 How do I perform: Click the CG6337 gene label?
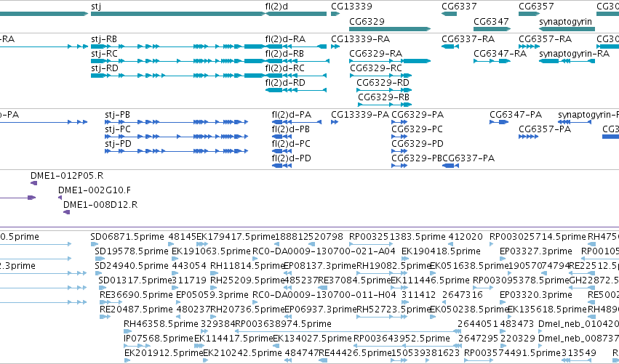point(459,7)
